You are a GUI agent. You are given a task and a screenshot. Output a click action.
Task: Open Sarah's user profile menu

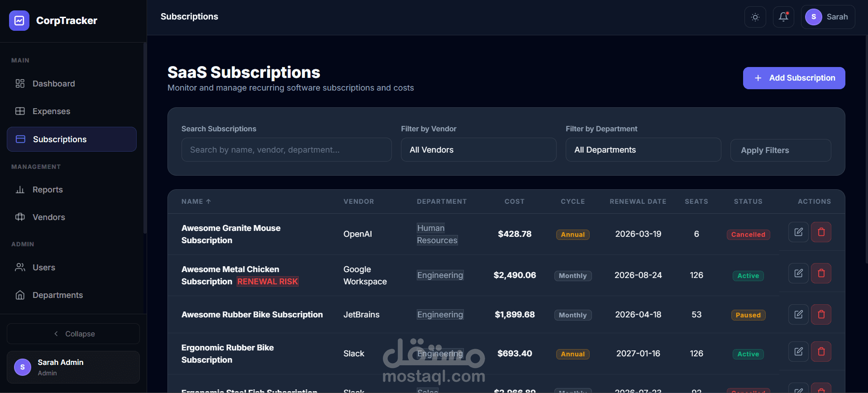pos(828,17)
